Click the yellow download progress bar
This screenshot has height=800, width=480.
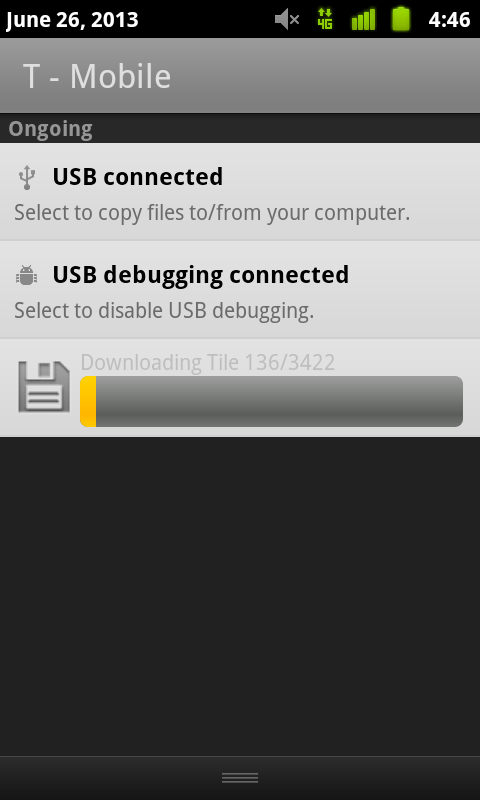coord(88,402)
